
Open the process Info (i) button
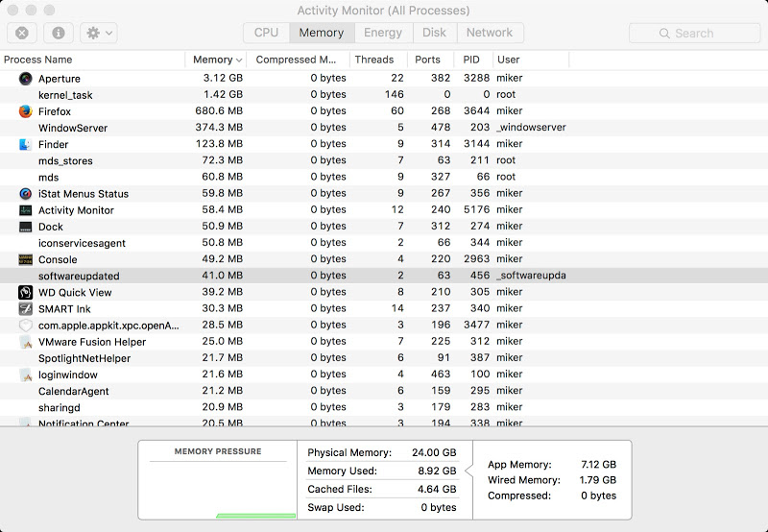(x=59, y=33)
